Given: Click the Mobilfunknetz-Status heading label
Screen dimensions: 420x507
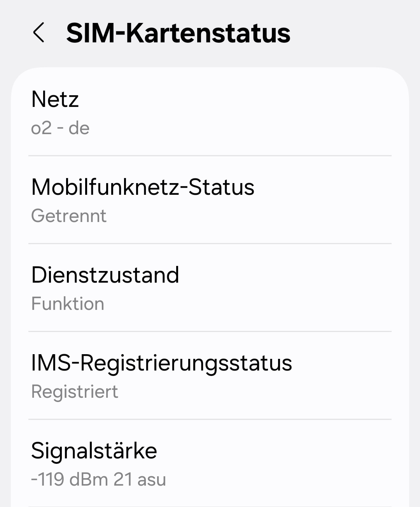Looking at the screenshot, I should (143, 187).
